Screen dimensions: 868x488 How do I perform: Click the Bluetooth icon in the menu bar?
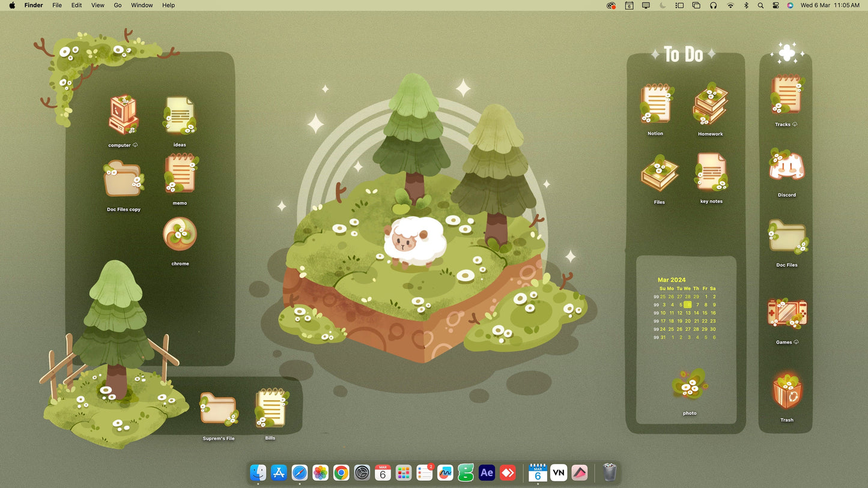point(746,5)
